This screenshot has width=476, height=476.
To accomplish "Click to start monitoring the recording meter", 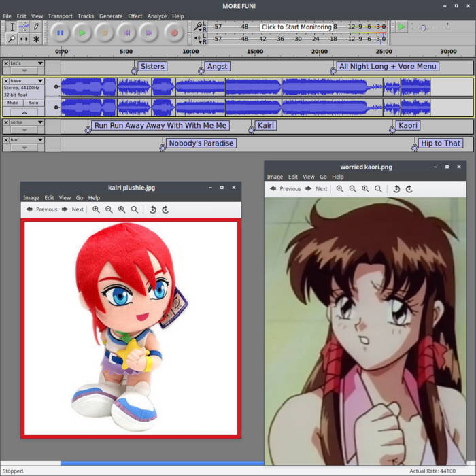I will 296,27.
